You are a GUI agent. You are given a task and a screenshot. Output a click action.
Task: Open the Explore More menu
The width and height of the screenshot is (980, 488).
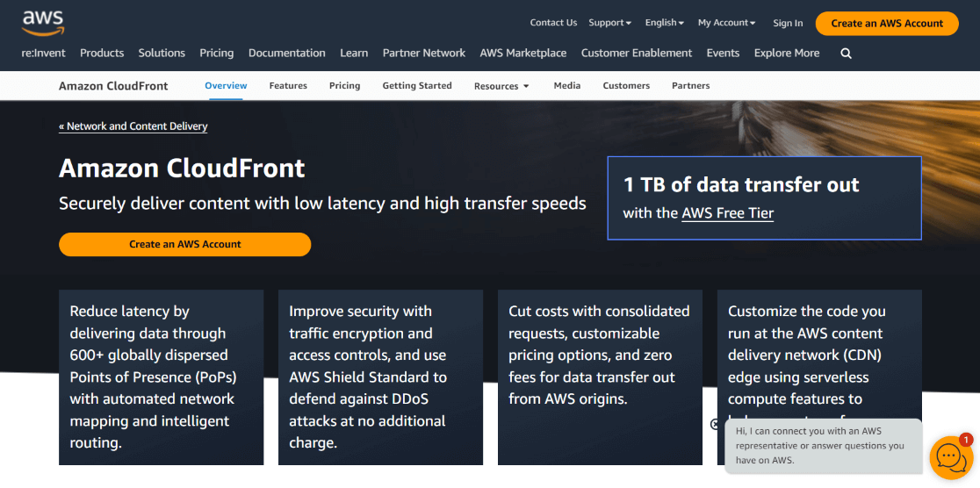[786, 54]
